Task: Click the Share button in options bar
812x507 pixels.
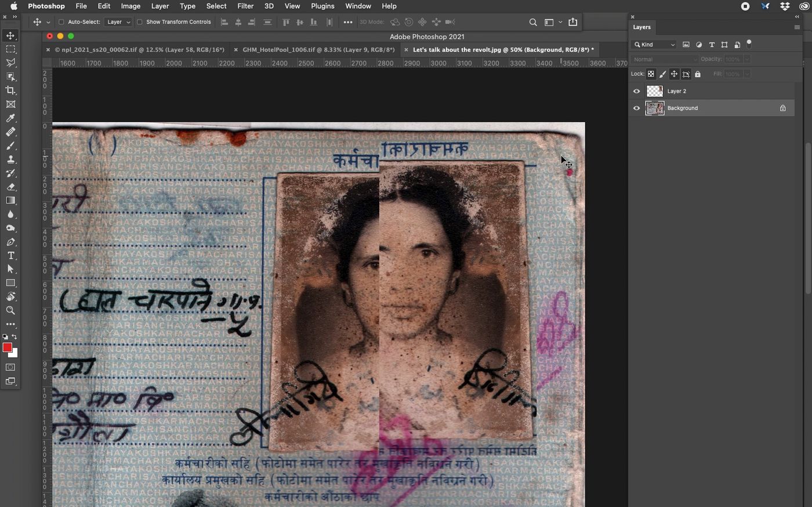Action: pos(573,22)
